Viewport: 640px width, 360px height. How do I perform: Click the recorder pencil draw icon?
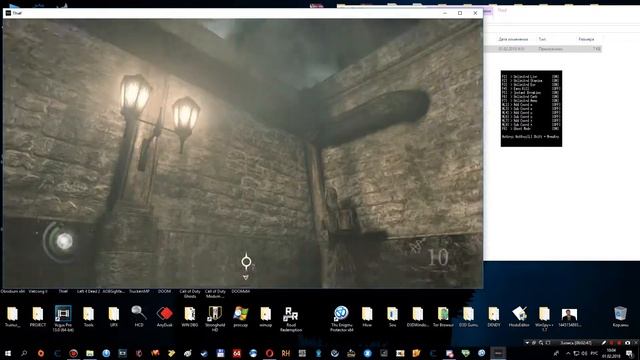pyautogui.click(x=604, y=343)
